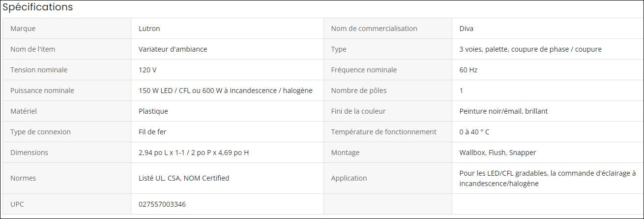Click the Fil de fer connection type

(x=151, y=132)
